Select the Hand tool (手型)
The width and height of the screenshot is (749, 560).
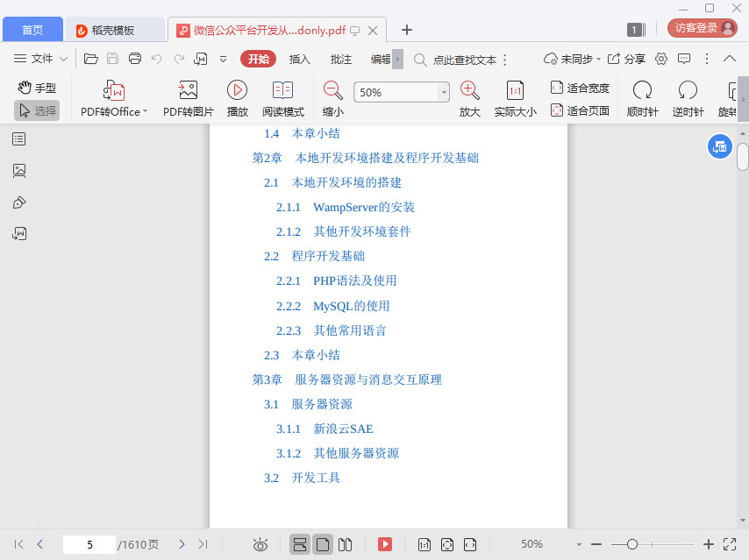[x=37, y=88]
